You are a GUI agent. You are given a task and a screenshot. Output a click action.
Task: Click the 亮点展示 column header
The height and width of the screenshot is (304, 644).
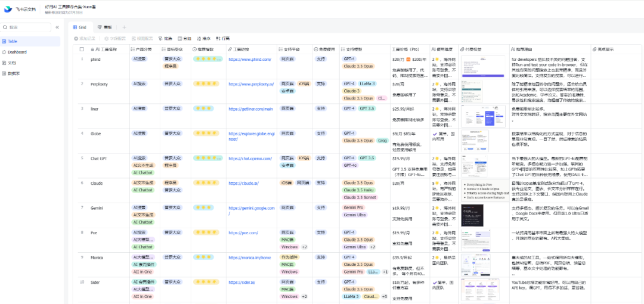coord(616,49)
